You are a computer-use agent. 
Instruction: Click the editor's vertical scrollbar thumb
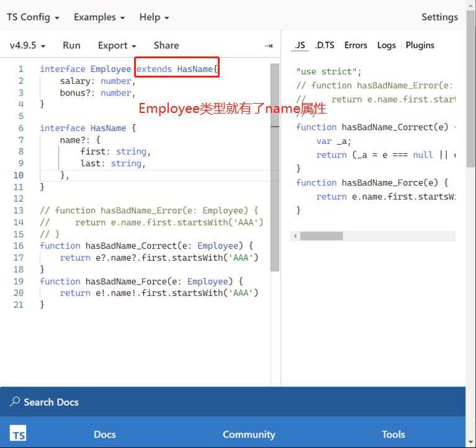275,167
